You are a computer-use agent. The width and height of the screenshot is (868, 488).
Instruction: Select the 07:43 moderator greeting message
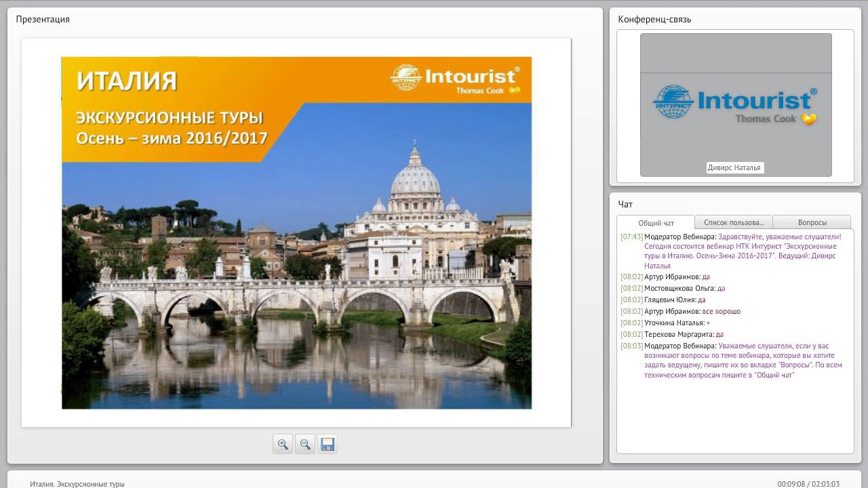[x=732, y=251]
